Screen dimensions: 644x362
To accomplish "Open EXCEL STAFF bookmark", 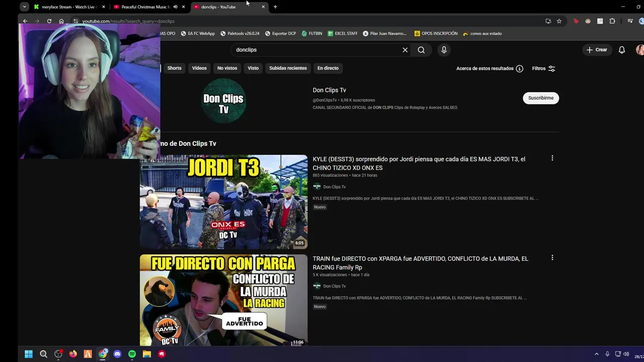I will pyautogui.click(x=343, y=34).
